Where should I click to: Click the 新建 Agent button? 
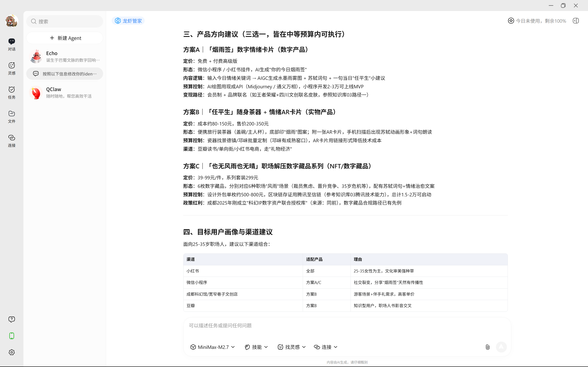(x=65, y=38)
